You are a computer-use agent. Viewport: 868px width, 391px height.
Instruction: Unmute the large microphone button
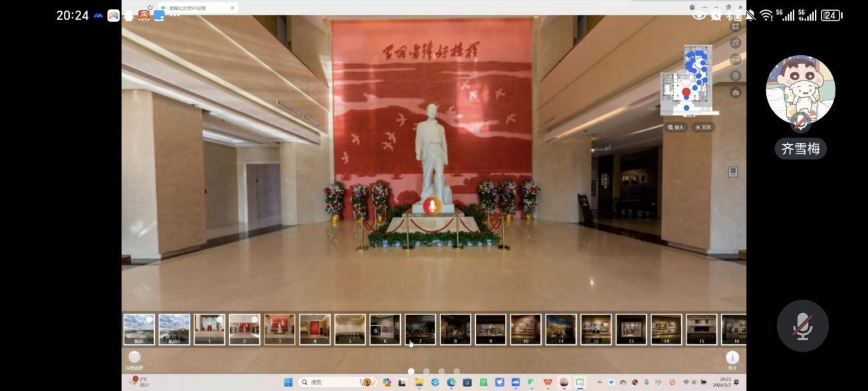pos(802,326)
